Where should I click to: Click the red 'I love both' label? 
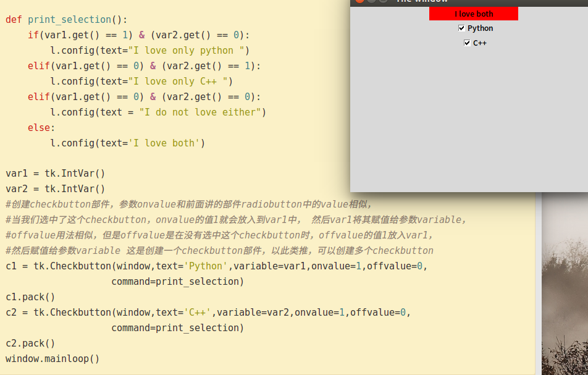(474, 14)
